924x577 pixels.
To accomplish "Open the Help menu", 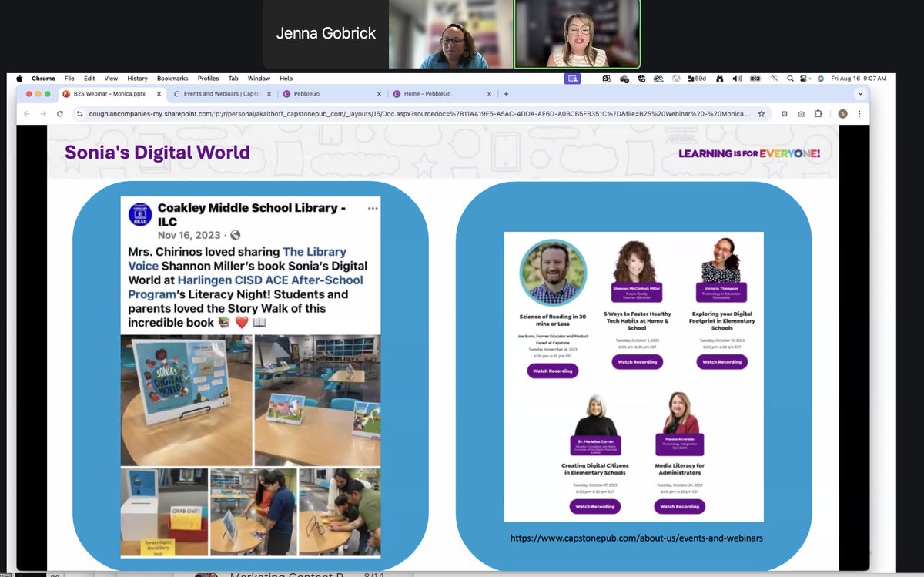I will pos(286,79).
